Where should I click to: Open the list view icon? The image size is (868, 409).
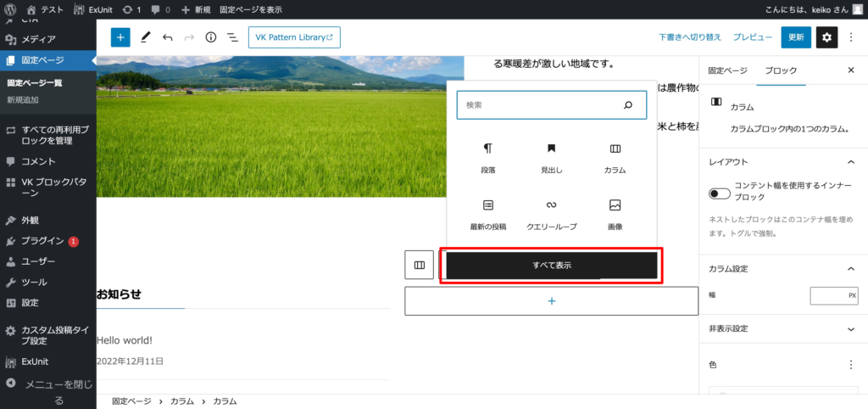(x=232, y=37)
